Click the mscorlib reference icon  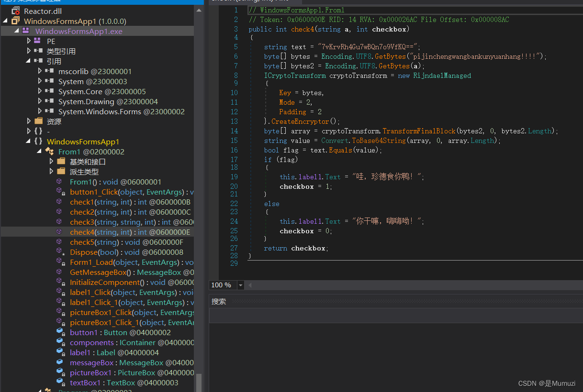49,71
